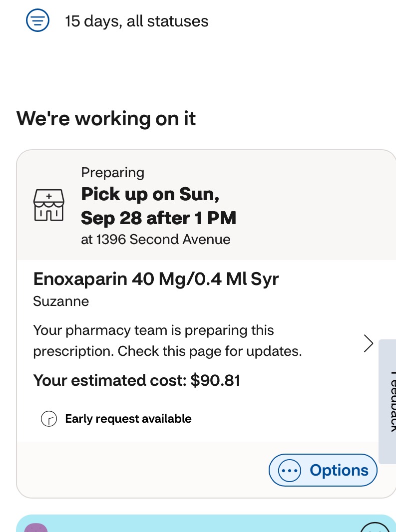
Task: Open the prescription filter icon
Action: (x=37, y=20)
